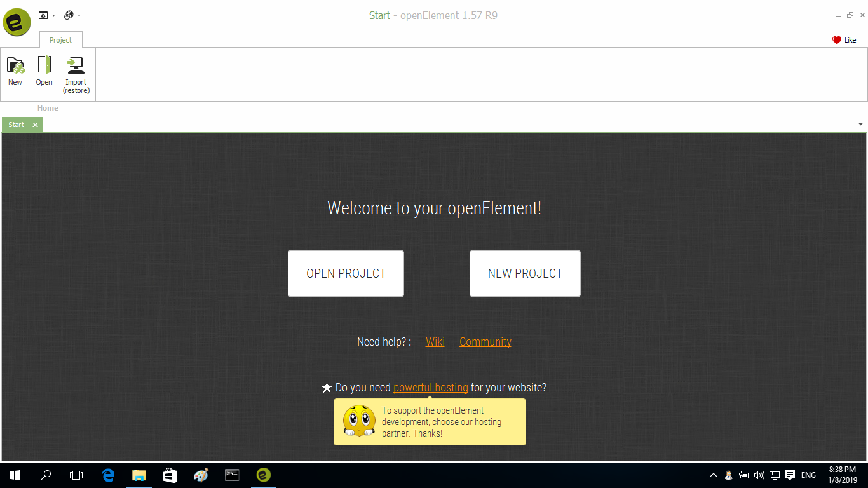Open the openElement app in the taskbar

(262, 475)
